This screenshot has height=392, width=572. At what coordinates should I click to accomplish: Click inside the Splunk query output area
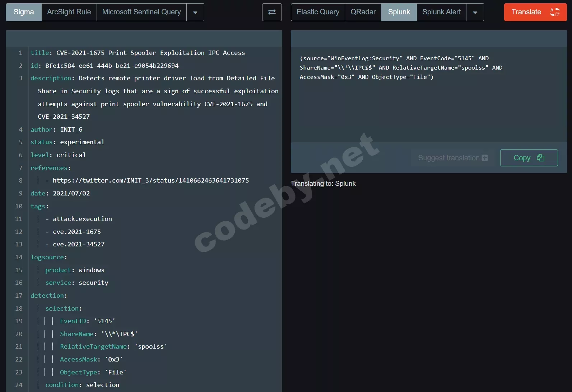[429, 95]
